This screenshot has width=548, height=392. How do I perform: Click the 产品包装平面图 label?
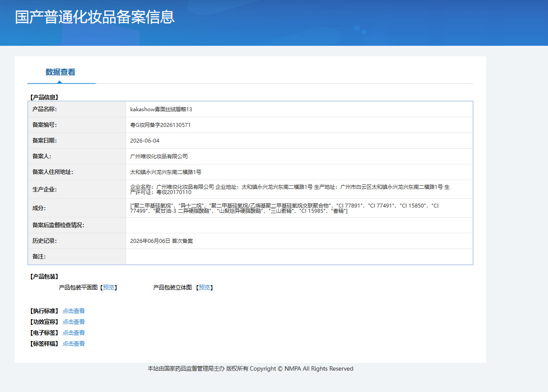click(x=78, y=288)
